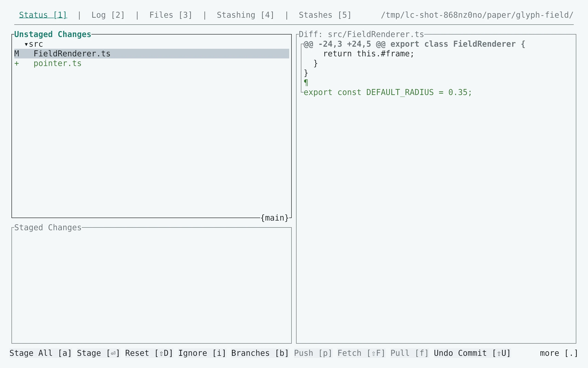Click the Push [p] command
This screenshot has height=368, width=588.
click(313, 353)
